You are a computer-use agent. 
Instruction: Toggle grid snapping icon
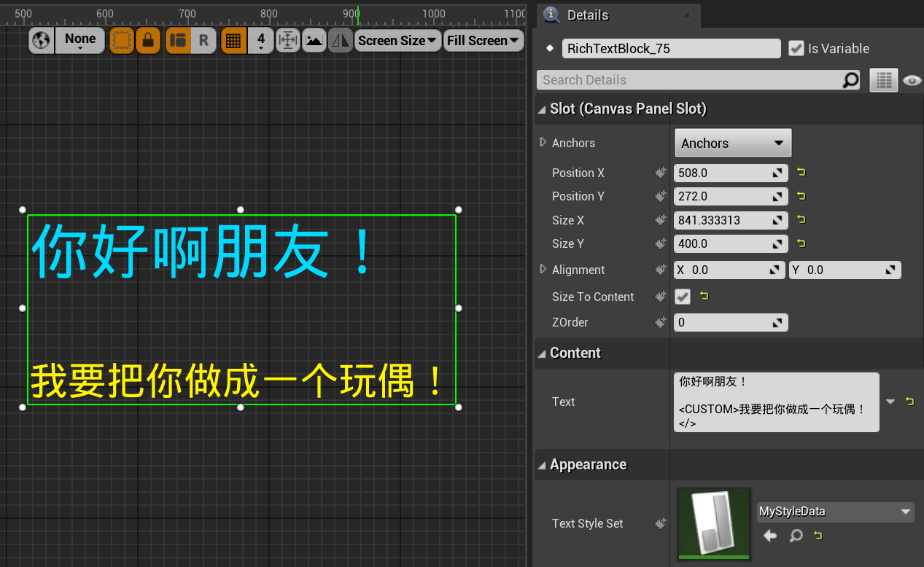[233, 40]
